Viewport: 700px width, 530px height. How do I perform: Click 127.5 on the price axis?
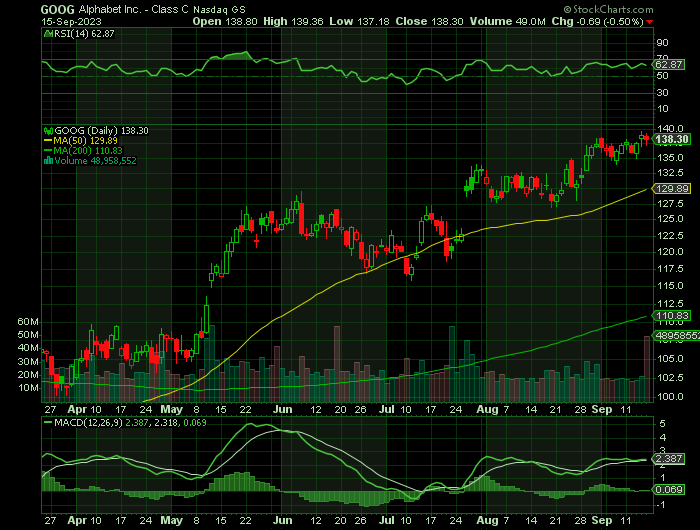point(670,204)
